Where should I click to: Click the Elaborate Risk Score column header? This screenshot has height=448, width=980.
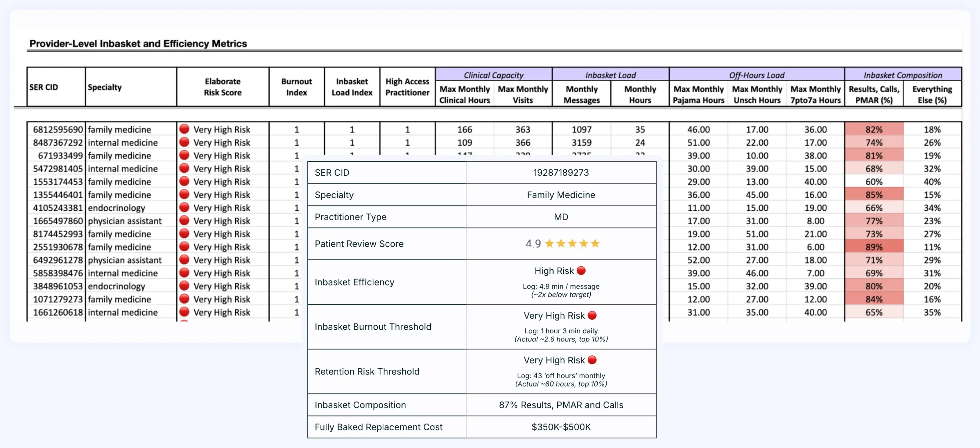click(x=222, y=87)
